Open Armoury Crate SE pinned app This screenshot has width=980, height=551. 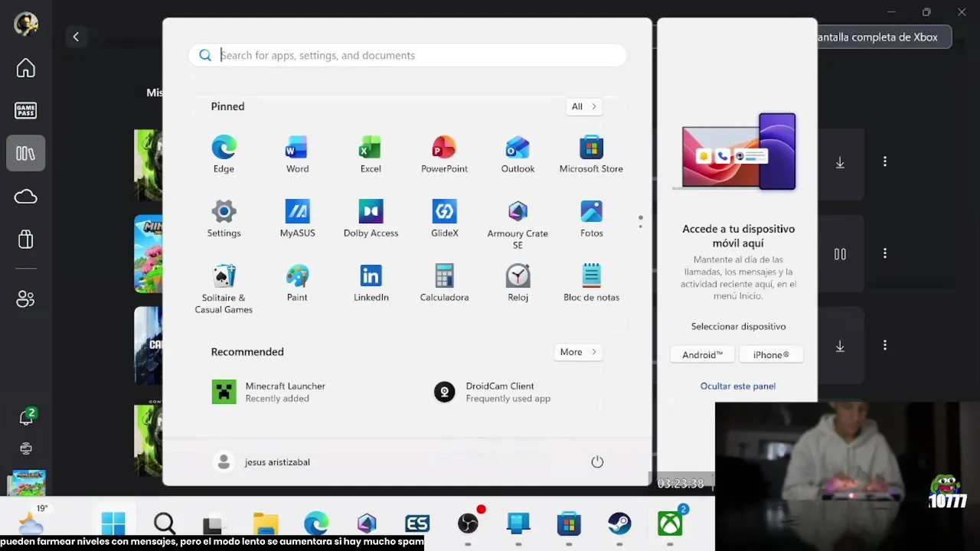click(x=518, y=223)
